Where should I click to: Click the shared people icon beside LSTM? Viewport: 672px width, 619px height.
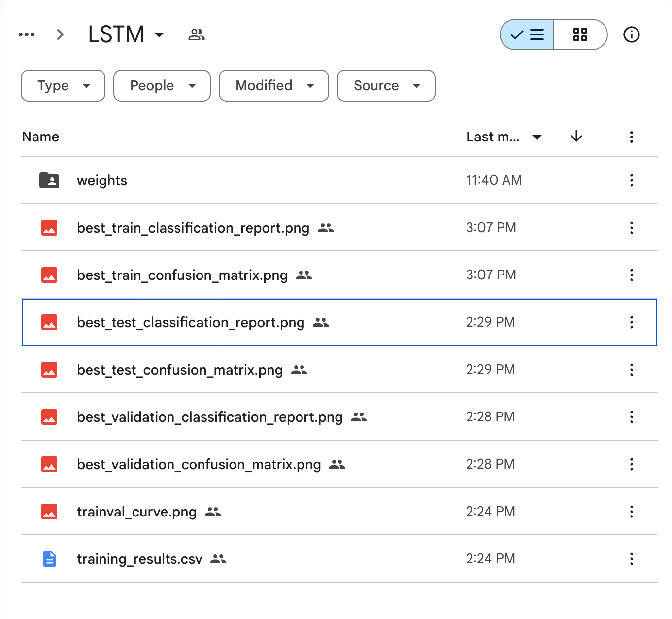(196, 34)
